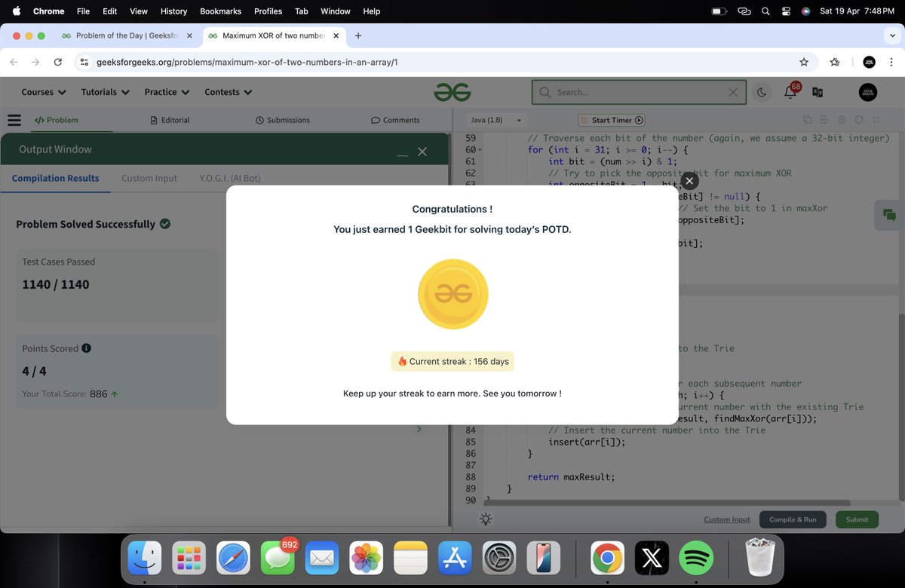Select the Custom Input tab
Screen dimensions: 905x588
coord(149,178)
